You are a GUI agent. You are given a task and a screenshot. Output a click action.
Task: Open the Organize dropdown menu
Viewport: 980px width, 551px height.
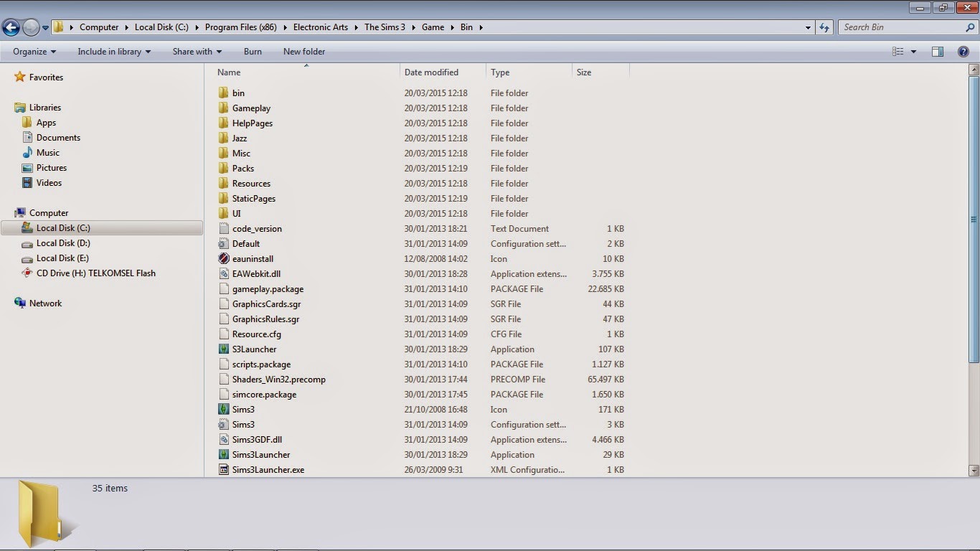[x=34, y=52]
